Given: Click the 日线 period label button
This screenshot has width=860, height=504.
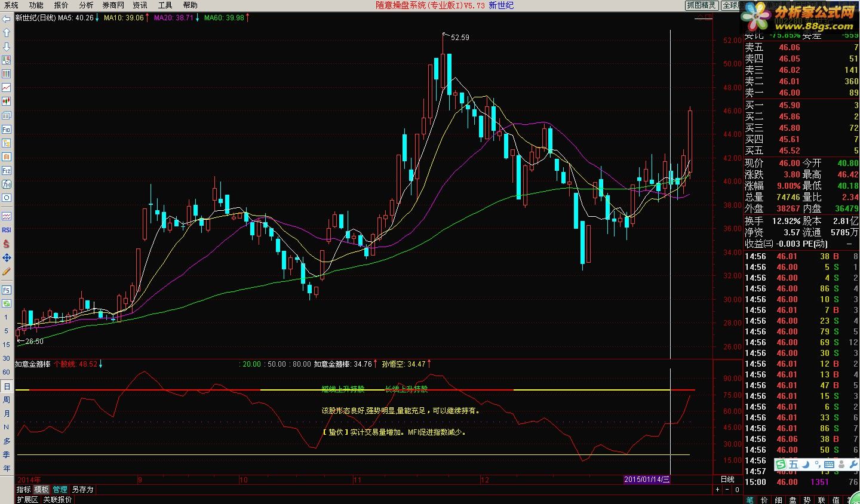Looking at the screenshot, I should (727, 480).
